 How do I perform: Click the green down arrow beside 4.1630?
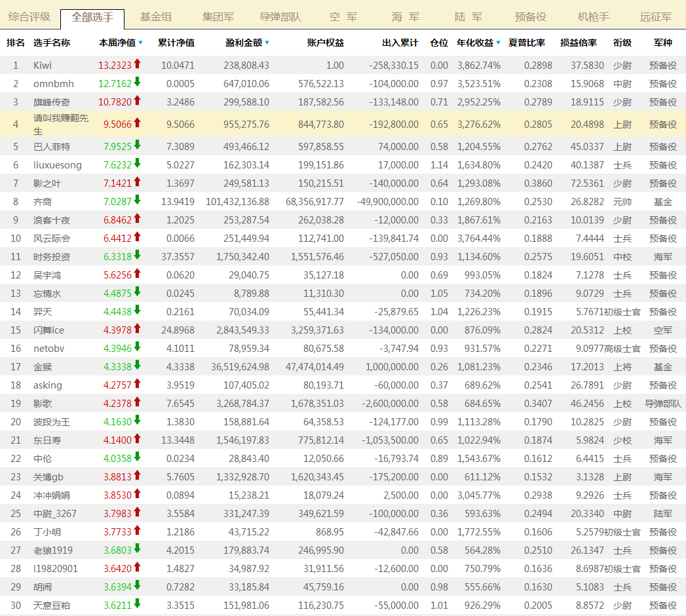138,421
